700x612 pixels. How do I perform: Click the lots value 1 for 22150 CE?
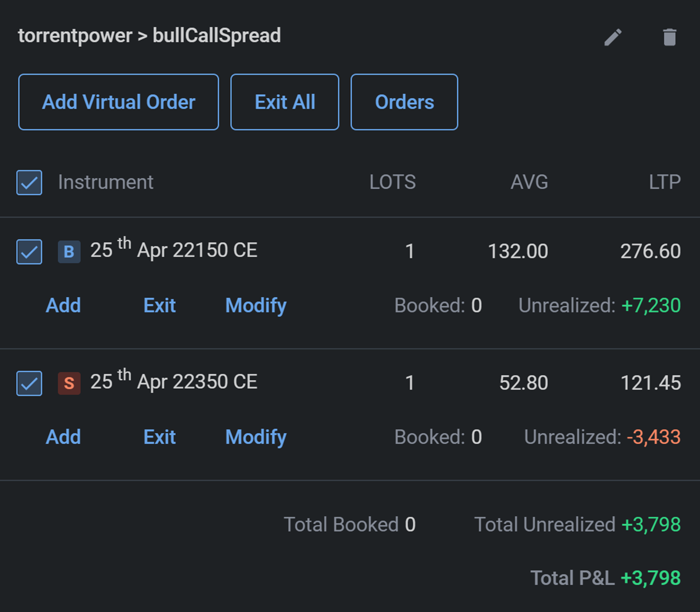pyautogui.click(x=410, y=251)
